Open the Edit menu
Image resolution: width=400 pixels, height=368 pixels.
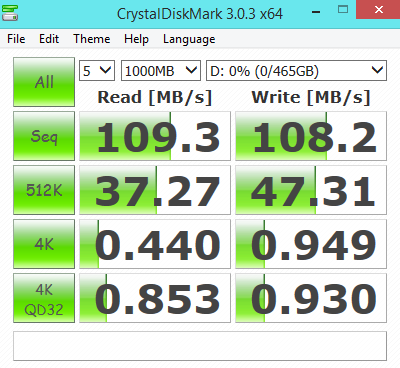click(49, 39)
